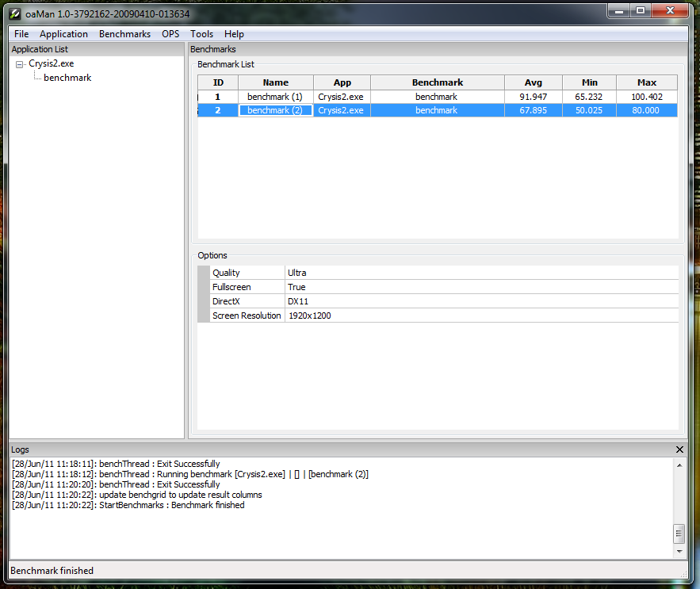Close the Logs panel with X icon

(679, 449)
